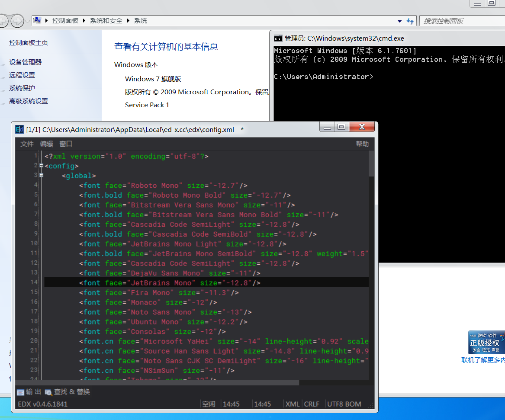505x420 pixels.
Task: Collapse the config tag fold marker
Action: (x=41, y=166)
